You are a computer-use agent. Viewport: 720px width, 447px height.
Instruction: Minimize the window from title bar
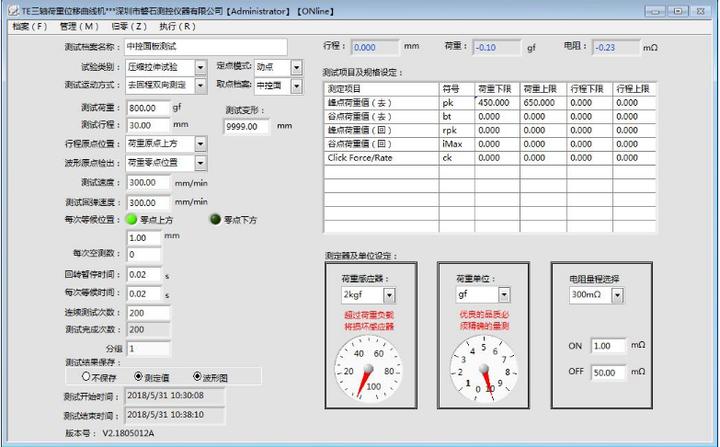655,11
